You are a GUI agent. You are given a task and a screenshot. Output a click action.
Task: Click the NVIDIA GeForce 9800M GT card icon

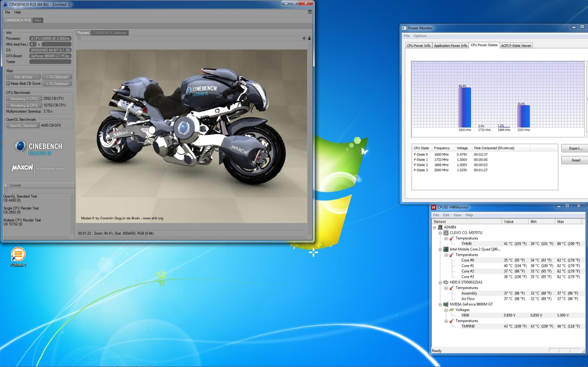pos(446,304)
